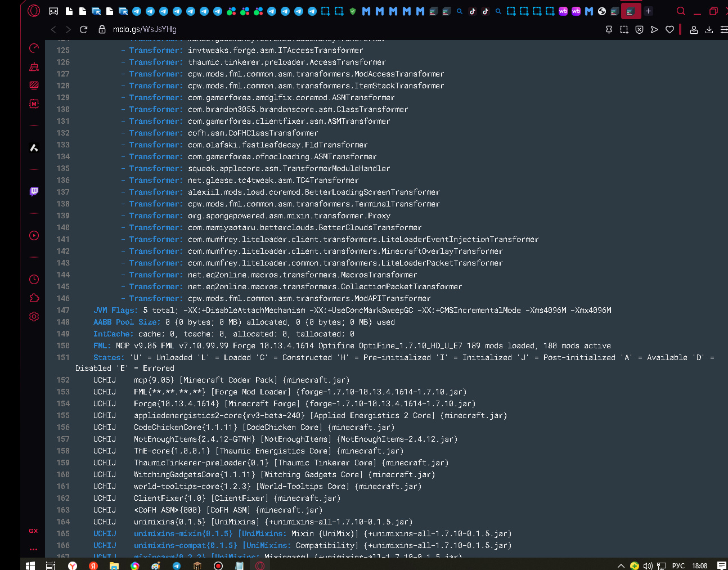Open Twitch in the sidebar
This screenshot has height=570, width=728.
tap(34, 191)
